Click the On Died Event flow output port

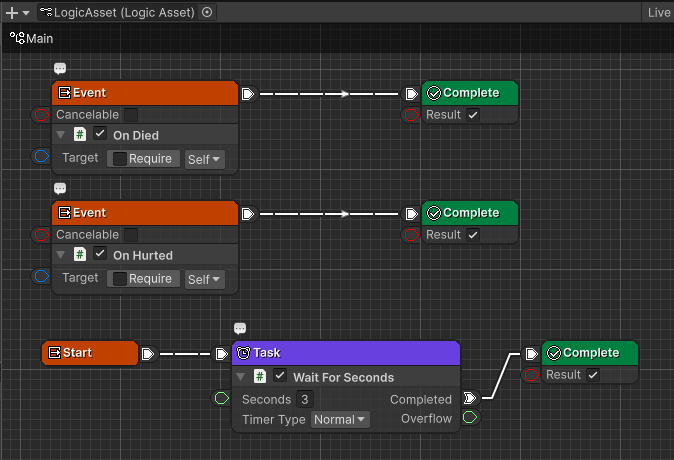pos(248,94)
